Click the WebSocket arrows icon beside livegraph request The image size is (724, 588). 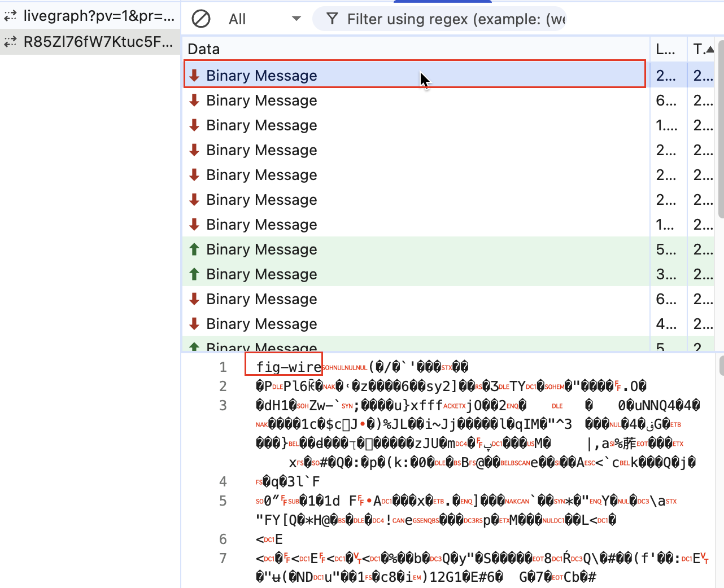pos(10,16)
